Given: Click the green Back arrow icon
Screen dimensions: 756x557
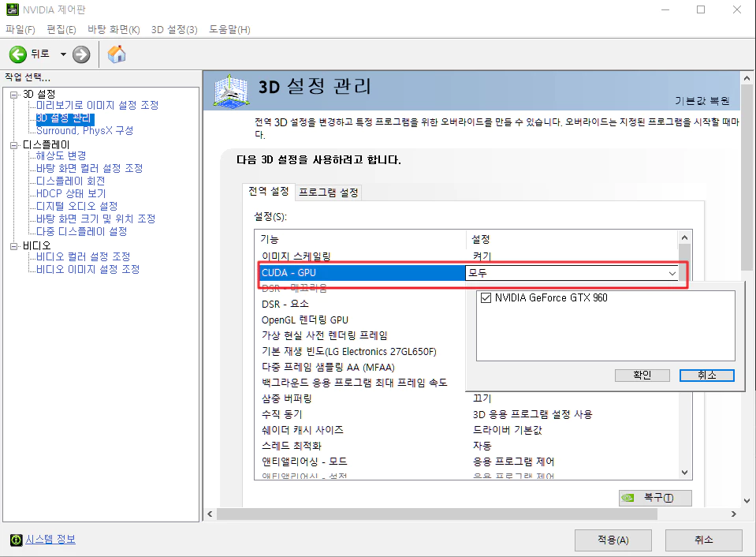Looking at the screenshot, I should 18,54.
